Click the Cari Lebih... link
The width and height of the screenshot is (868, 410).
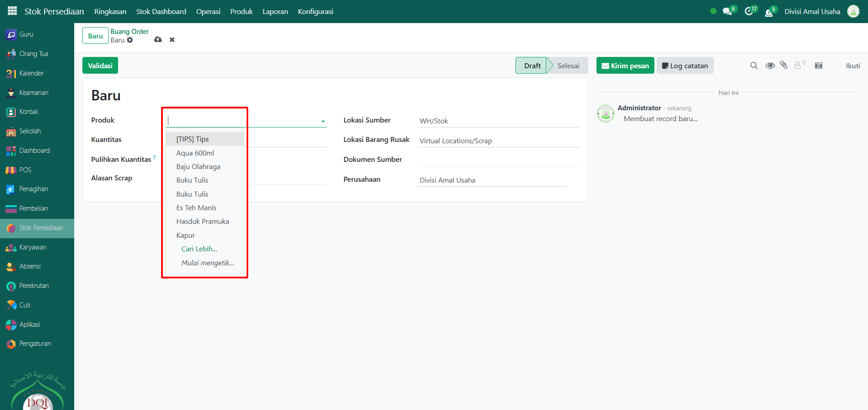tap(199, 249)
